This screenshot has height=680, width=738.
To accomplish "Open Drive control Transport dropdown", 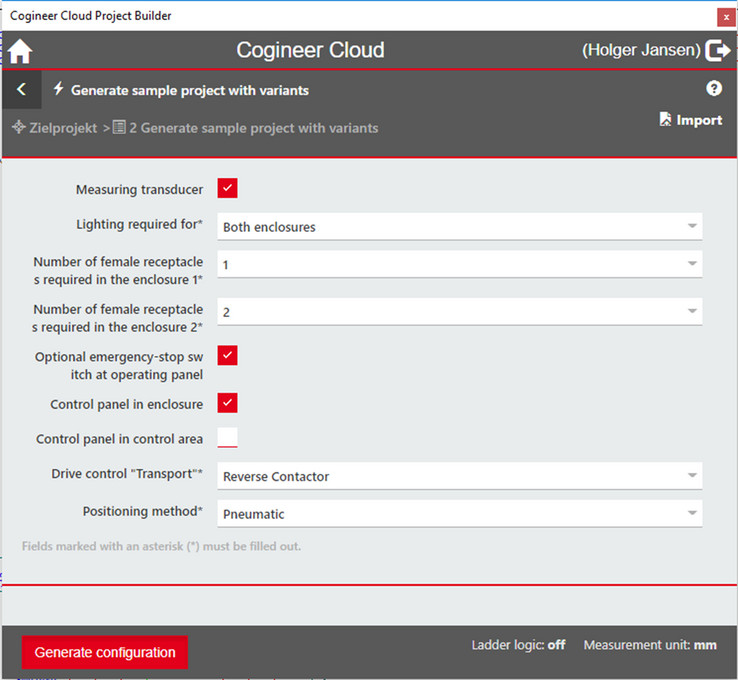I will point(459,477).
